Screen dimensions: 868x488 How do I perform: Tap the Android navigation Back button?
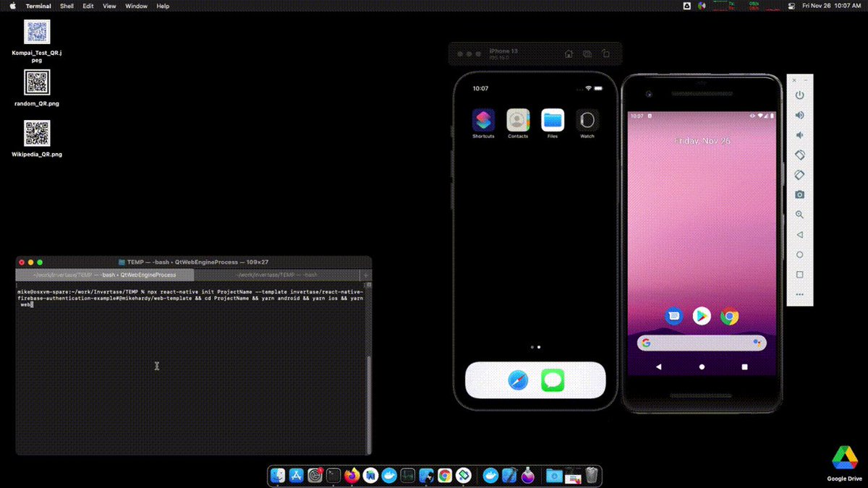click(658, 367)
